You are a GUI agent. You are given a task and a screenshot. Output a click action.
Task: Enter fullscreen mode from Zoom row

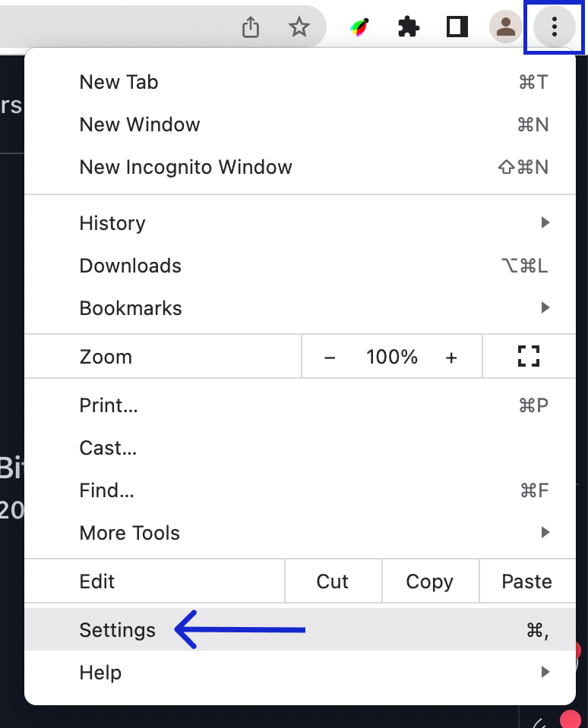pyautogui.click(x=528, y=357)
